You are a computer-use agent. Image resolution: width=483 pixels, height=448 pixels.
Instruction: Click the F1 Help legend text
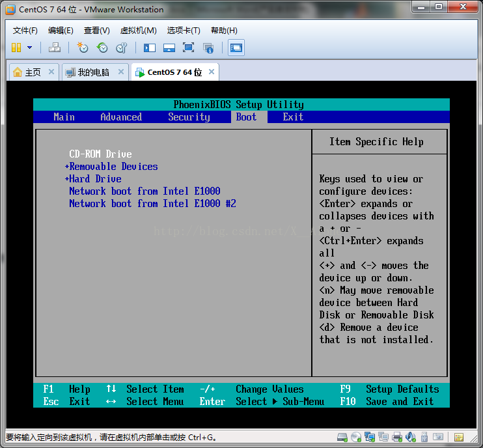66,389
